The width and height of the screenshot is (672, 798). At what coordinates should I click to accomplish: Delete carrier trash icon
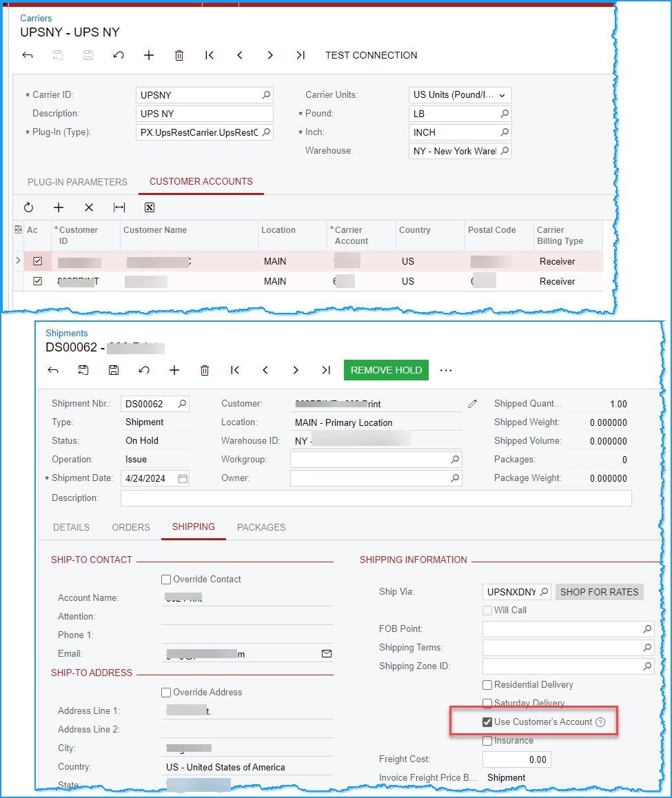coord(179,55)
